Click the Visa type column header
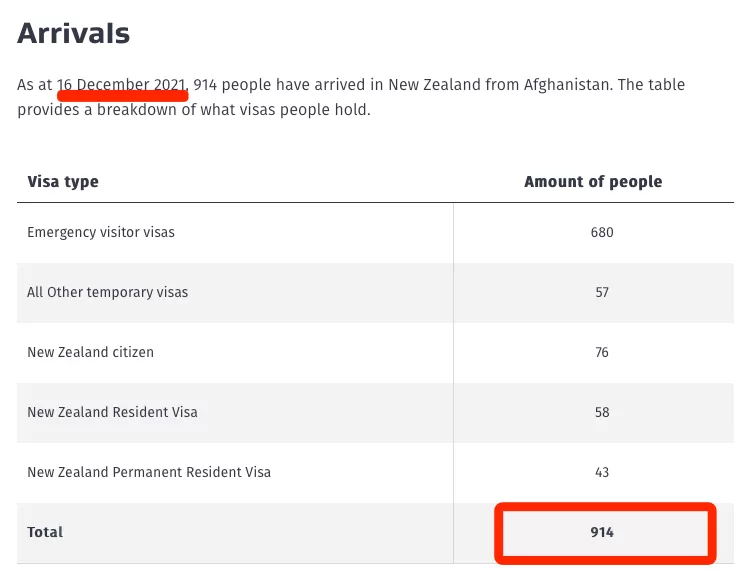 [x=63, y=181]
